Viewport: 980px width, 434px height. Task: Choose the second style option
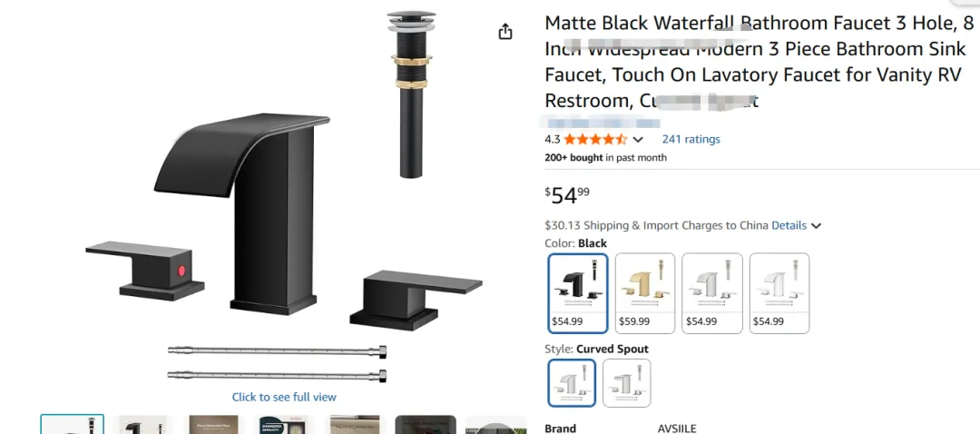point(626,382)
